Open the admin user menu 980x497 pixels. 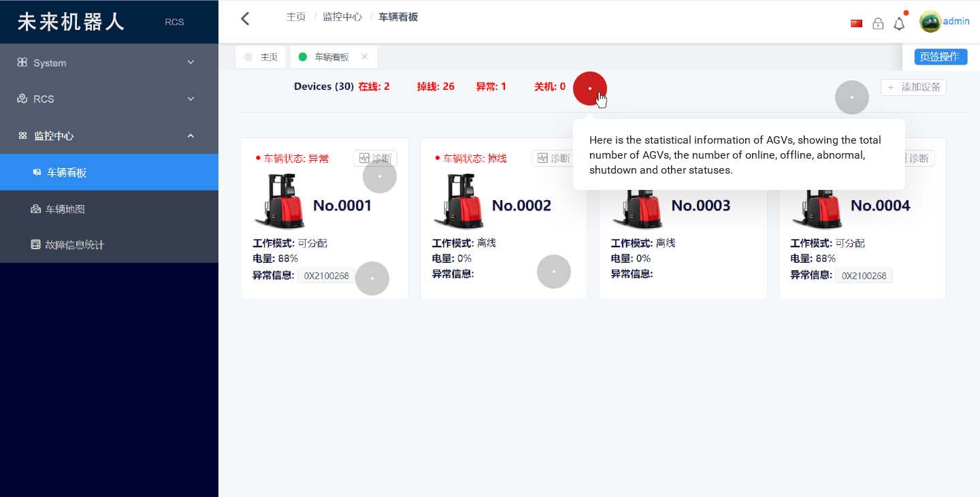point(956,21)
